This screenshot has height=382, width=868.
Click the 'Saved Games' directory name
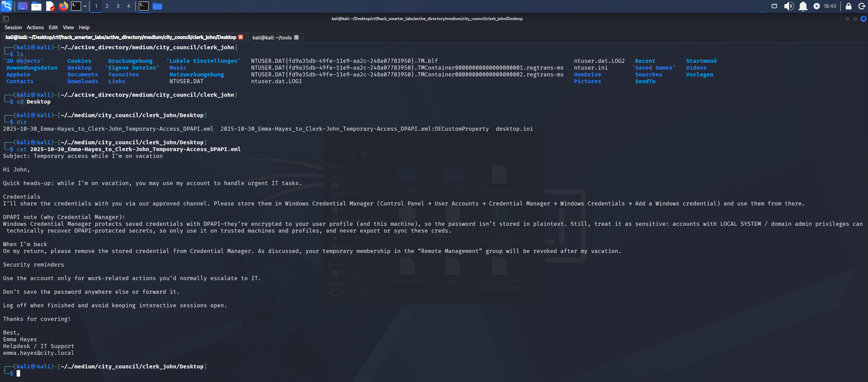pyautogui.click(x=654, y=68)
